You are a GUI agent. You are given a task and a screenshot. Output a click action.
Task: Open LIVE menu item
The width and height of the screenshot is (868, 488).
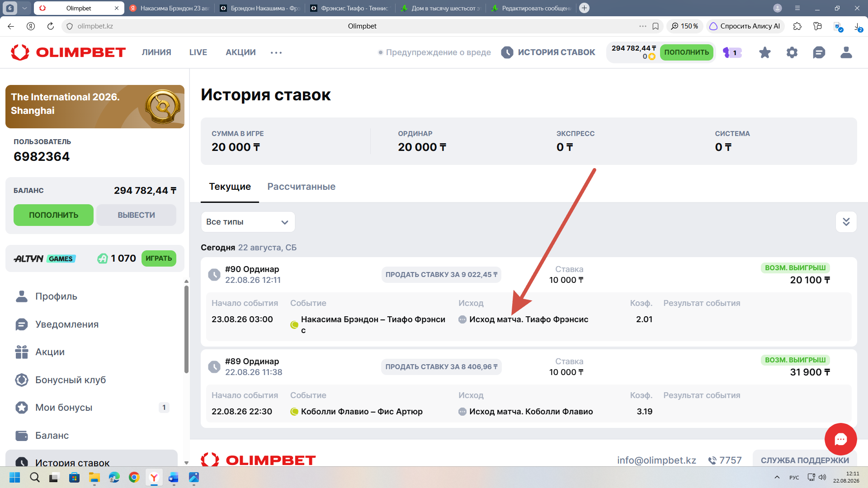[x=198, y=52]
